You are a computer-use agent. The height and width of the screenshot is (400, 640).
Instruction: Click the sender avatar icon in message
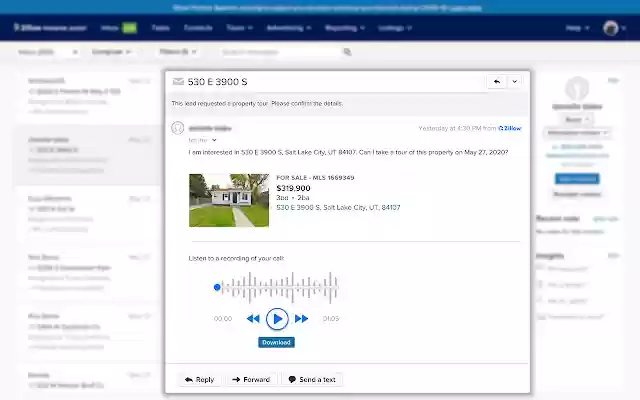click(x=178, y=128)
